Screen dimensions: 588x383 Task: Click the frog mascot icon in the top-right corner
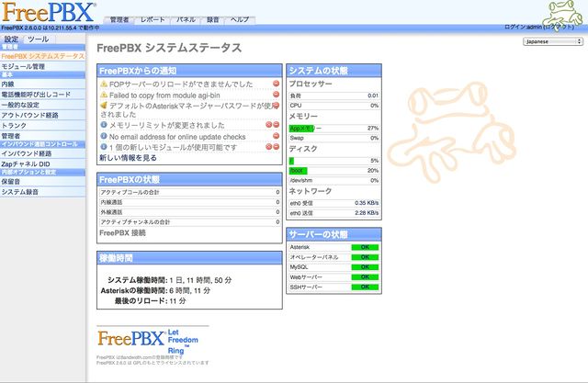(559, 16)
